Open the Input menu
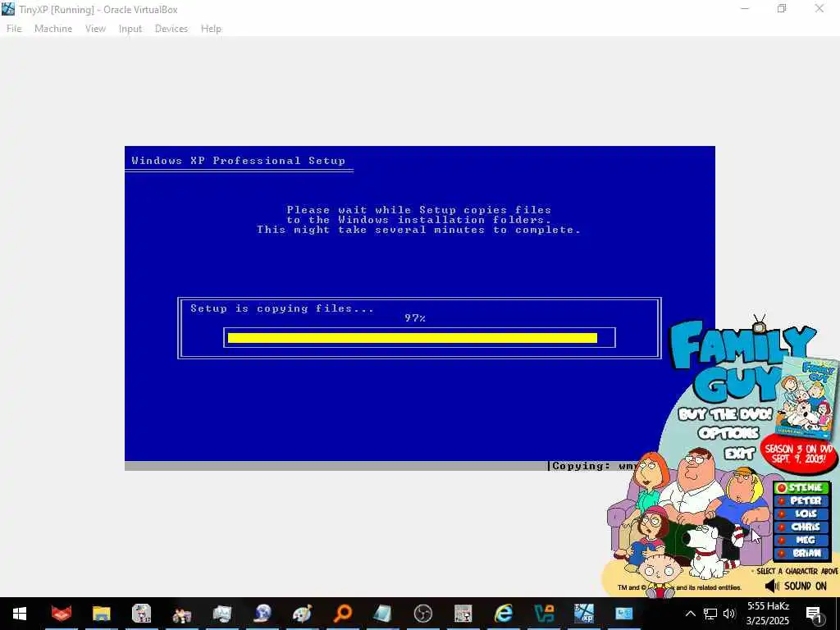Image resolution: width=840 pixels, height=630 pixels. click(x=130, y=29)
